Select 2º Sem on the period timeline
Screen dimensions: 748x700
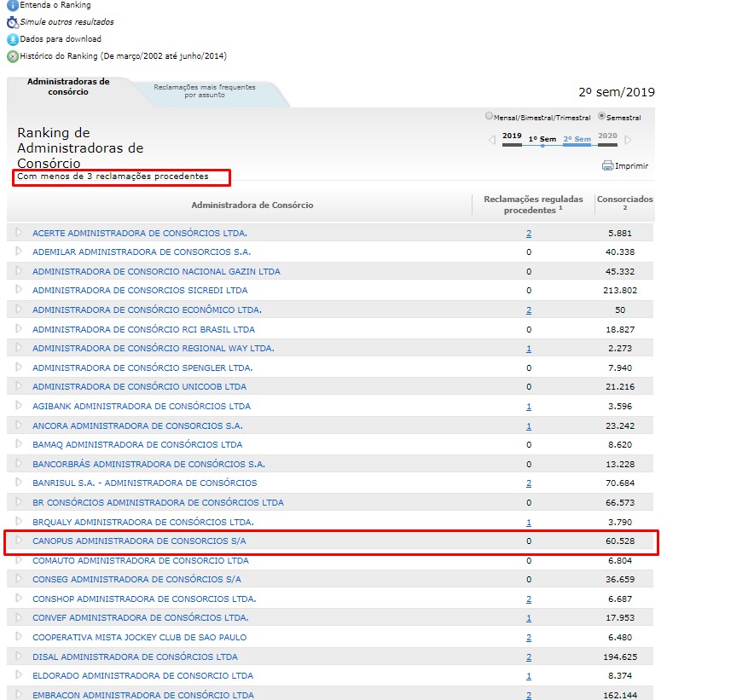tap(577, 139)
